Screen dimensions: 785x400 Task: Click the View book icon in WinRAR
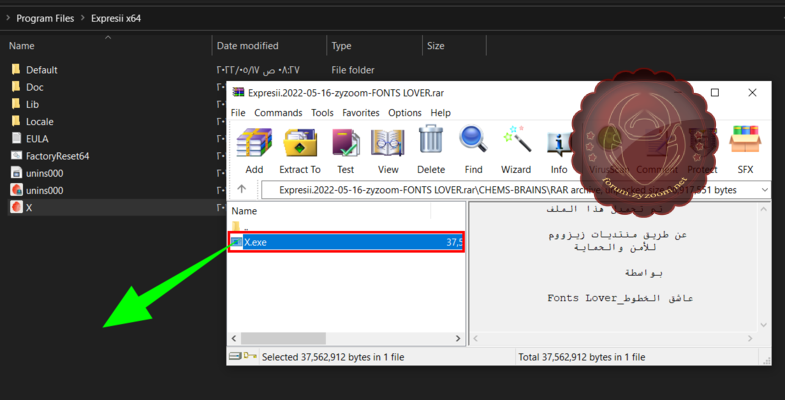[387, 143]
